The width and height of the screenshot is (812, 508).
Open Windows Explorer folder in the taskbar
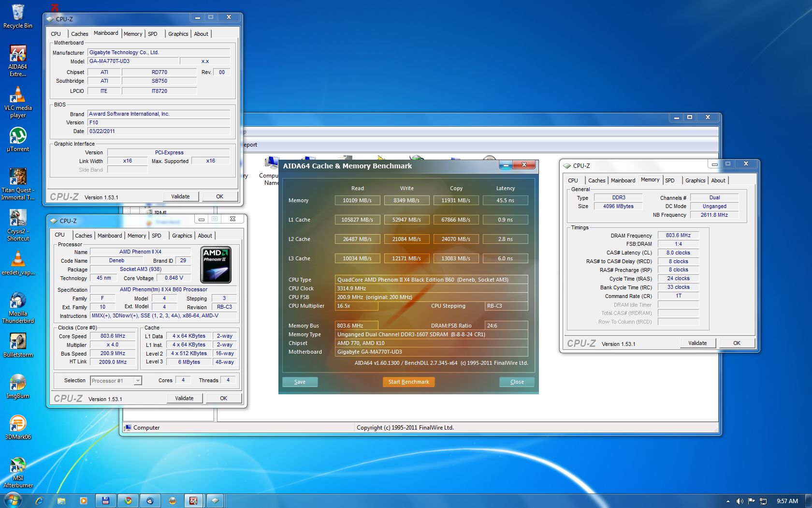(61, 501)
